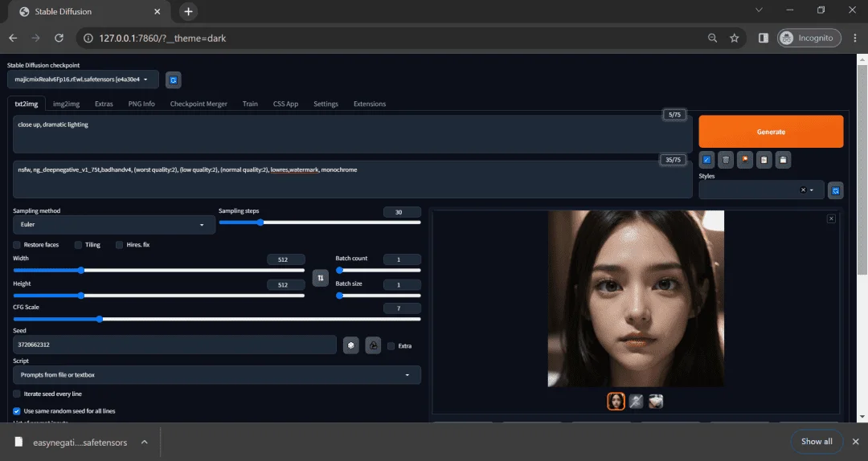Click the Sampling steps number box
The width and height of the screenshot is (868, 461).
click(x=402, y=213)
